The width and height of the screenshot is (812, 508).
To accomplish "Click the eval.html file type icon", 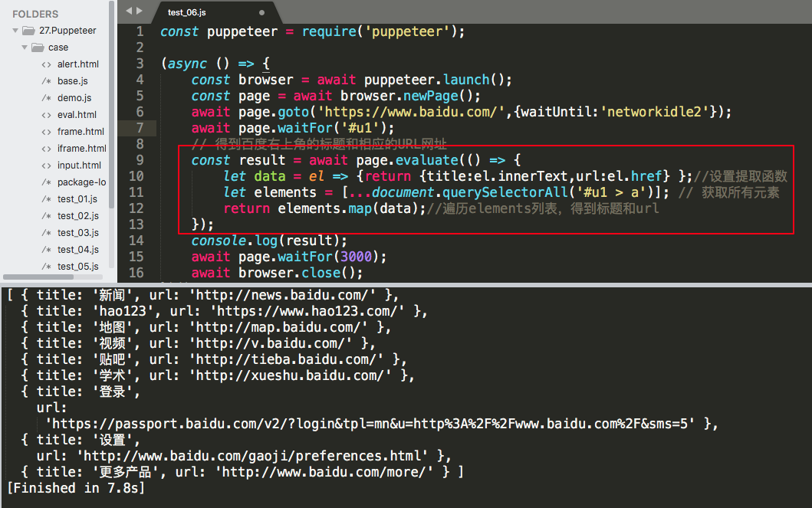I will [47, 115].
